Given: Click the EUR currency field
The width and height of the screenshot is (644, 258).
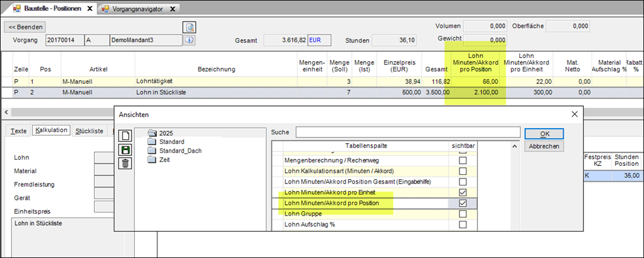Looking at the screenshot, I should coord(319,40).
